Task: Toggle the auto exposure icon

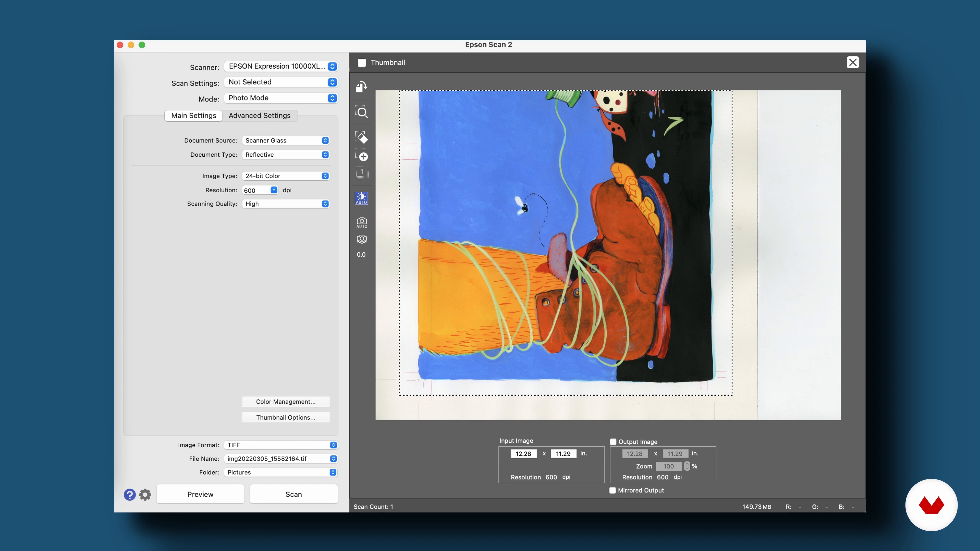Action: (361, 198)
